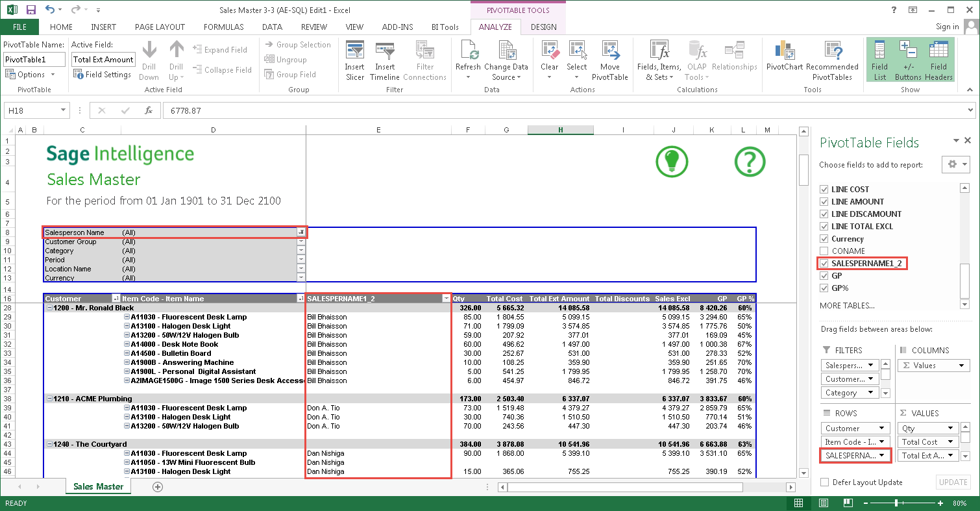Screen dimensions: 980x511
Task: Switch to the FORMULAS ribbon tab
Action: 224,27
